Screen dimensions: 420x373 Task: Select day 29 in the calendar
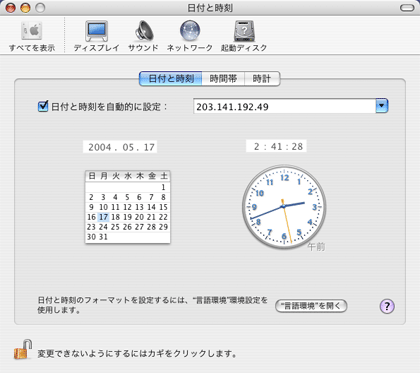(x=163, y=227)
